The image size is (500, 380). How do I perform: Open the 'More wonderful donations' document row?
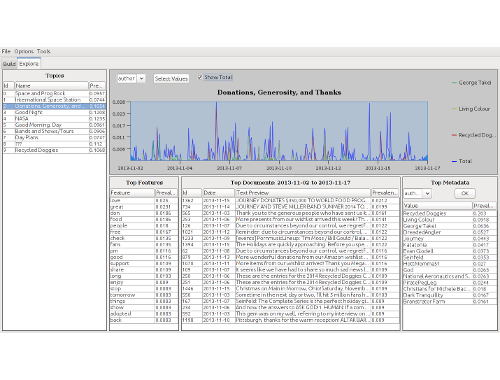coord(290,257)
